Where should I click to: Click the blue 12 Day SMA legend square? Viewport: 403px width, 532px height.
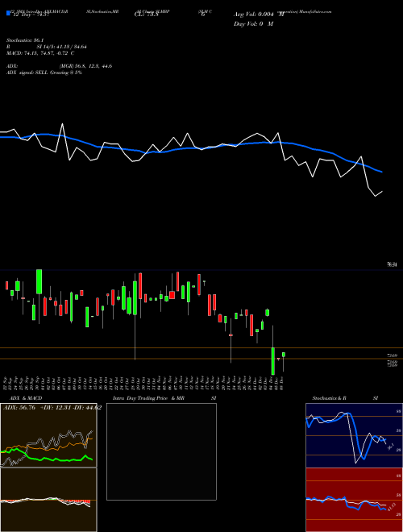(x=8, y=13)
